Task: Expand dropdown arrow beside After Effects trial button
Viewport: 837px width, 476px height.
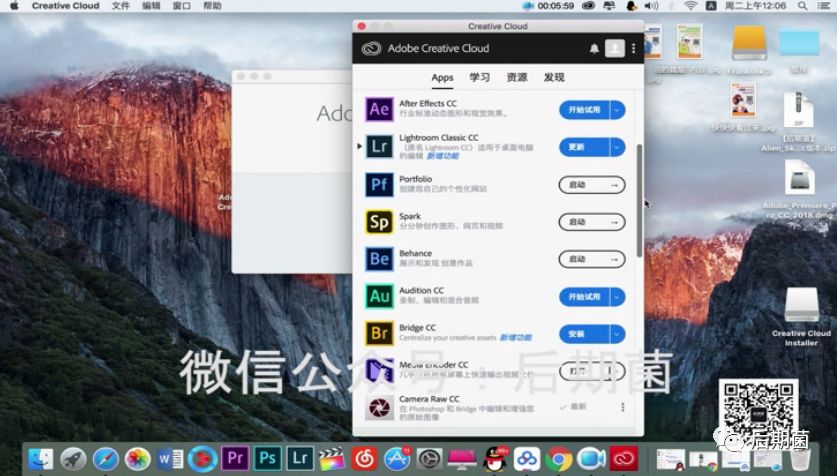Action: click(617, 110)
